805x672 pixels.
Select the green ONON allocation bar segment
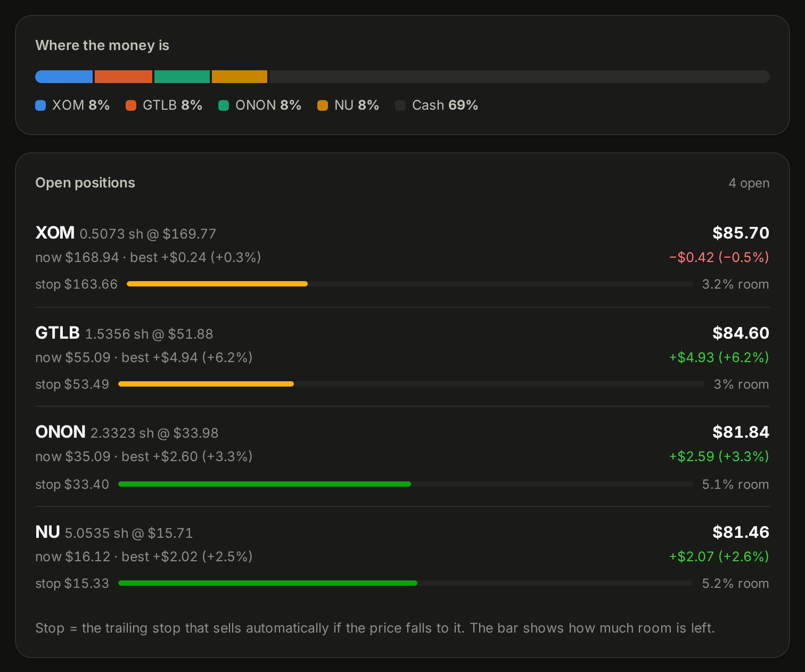point(182,77)
